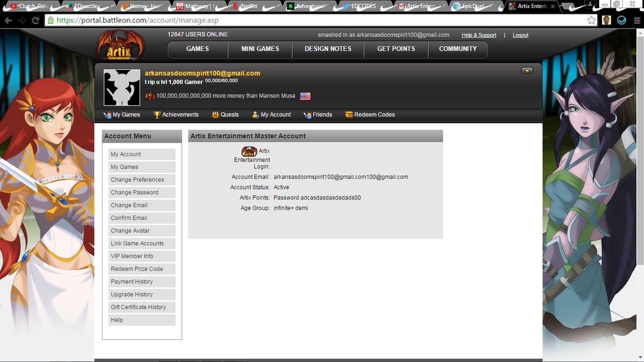Open Change Preferences in the Account Menu

[142, 180]
